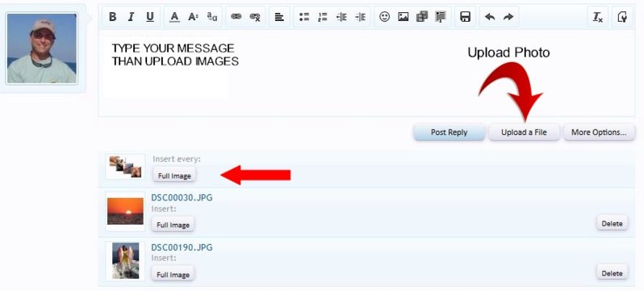Viewport: 644px width, 291px height.
Task: Toggle bold formatting in the editor
Action: [112, 17]
